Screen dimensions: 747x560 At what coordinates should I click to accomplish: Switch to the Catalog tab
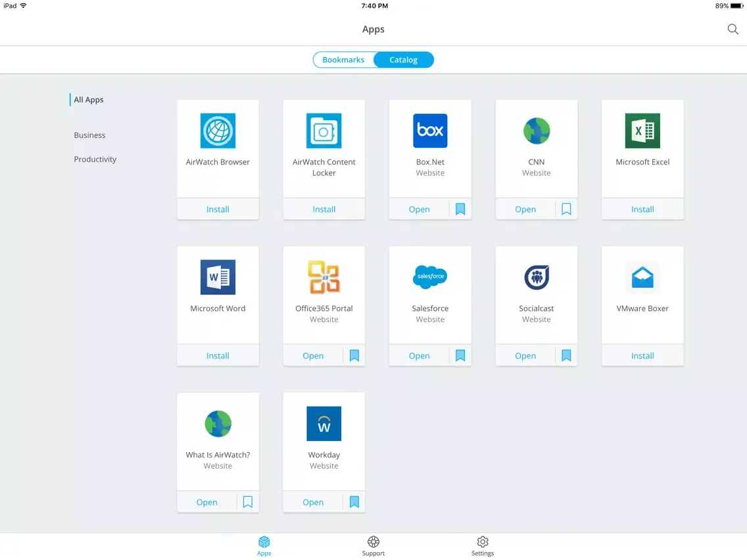coord(404,60)
